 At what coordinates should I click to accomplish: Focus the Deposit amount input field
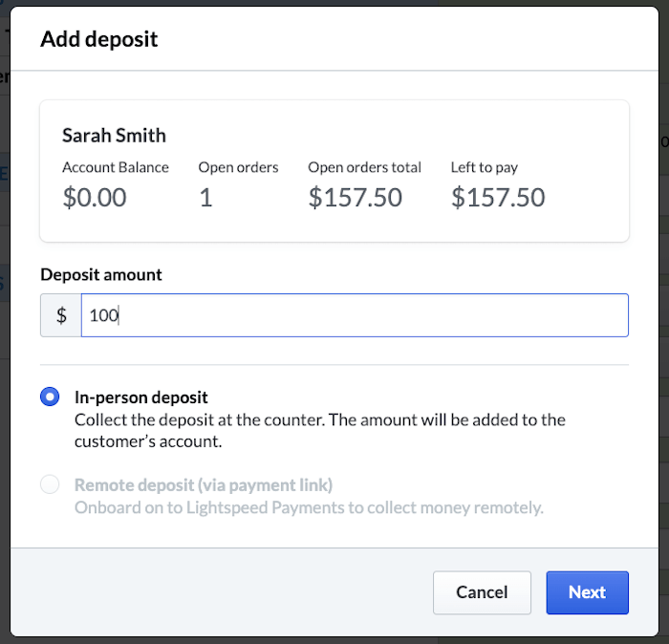click(355, 315)
